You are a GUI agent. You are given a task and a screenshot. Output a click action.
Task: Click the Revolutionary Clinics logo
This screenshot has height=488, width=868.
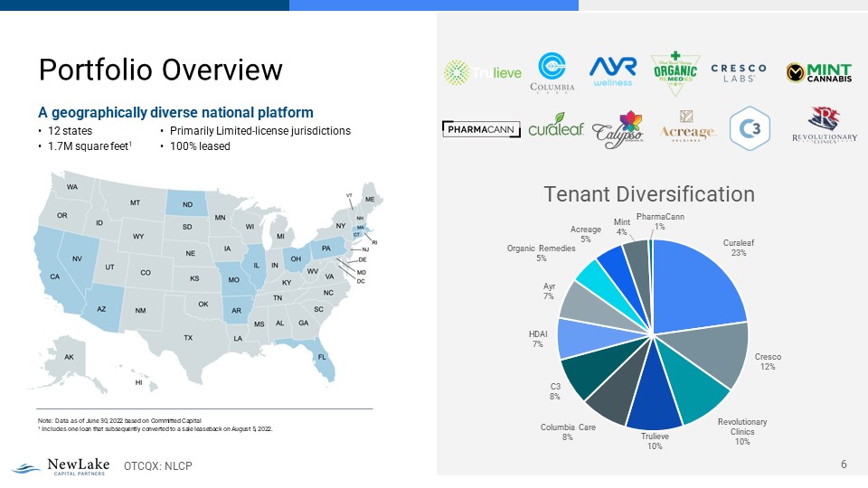[x=825, y=125]
